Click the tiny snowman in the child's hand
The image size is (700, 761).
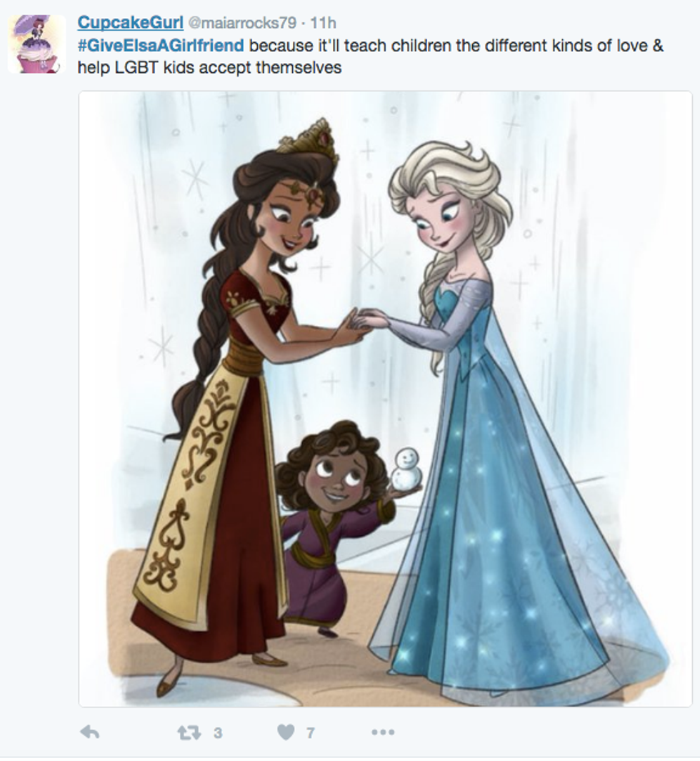[x=406, y=468]
